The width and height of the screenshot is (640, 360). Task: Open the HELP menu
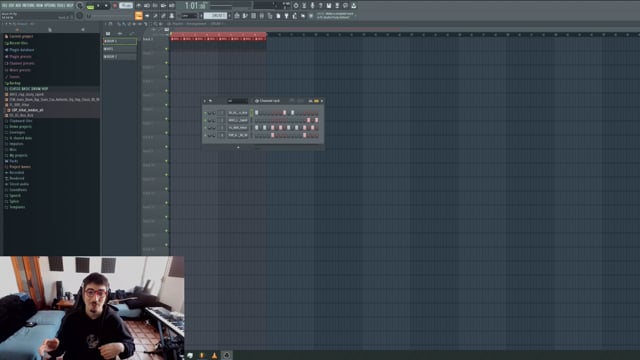point(71,5)
